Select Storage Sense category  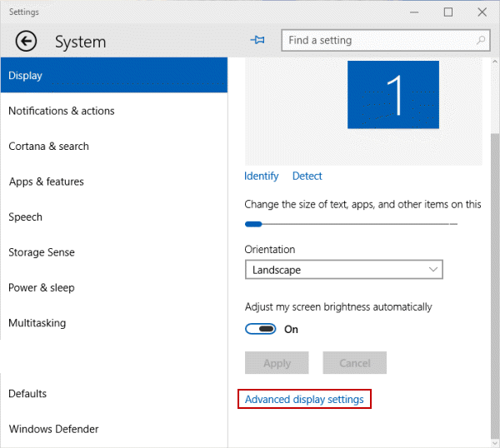click(42, 252)
